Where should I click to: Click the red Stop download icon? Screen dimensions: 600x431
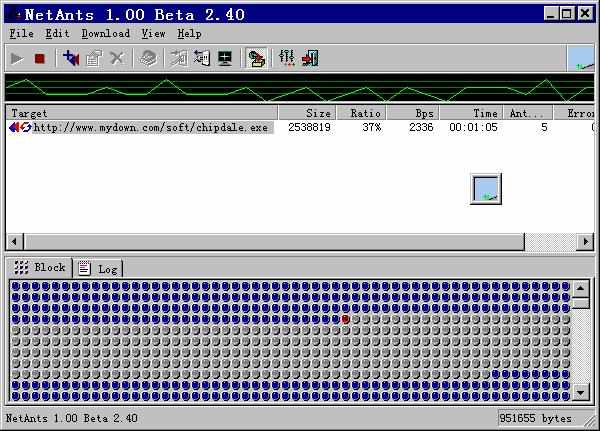tap(40, 59)
